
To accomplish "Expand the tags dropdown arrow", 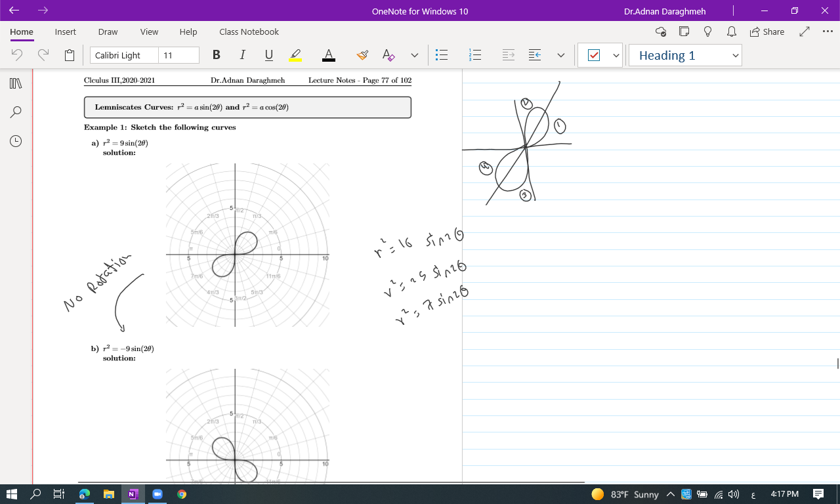I will 616,56.
